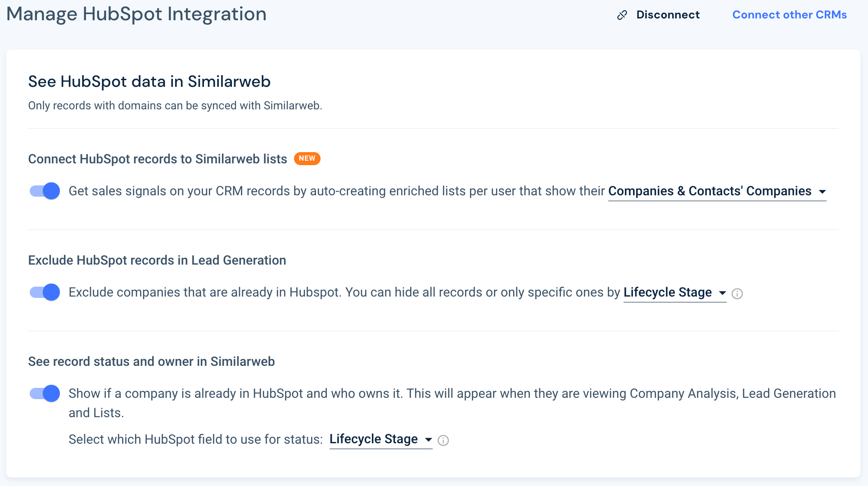Click the 'Get sales signals on your CRM records' description
Viewport: 868px width, 486px height.
pyautogui.click(x=336, y=191)
